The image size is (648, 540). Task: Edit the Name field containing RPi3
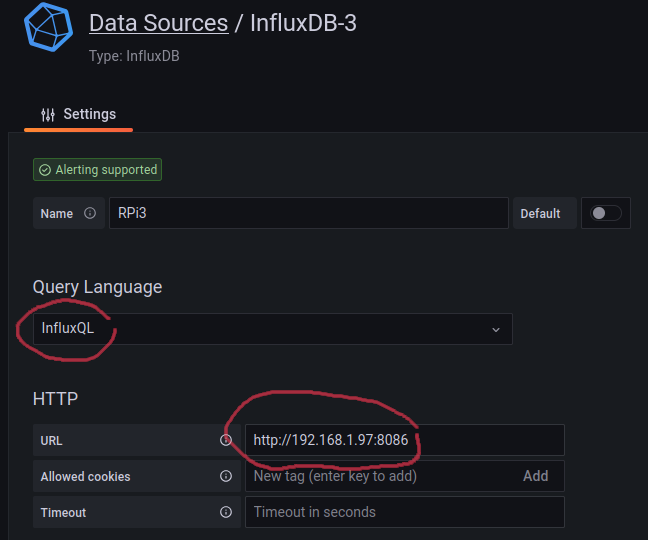point(309,213)
